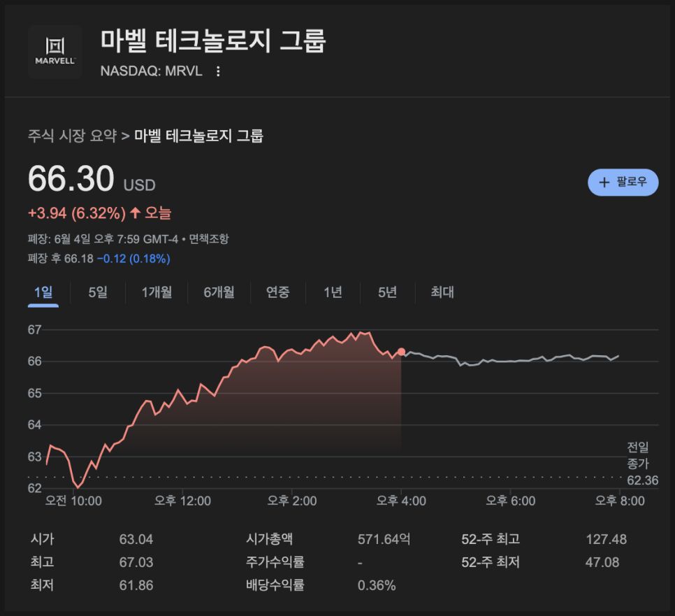
Task: Open the 주식 시장 요약 breadcrumb link
Action: point(73,136)
